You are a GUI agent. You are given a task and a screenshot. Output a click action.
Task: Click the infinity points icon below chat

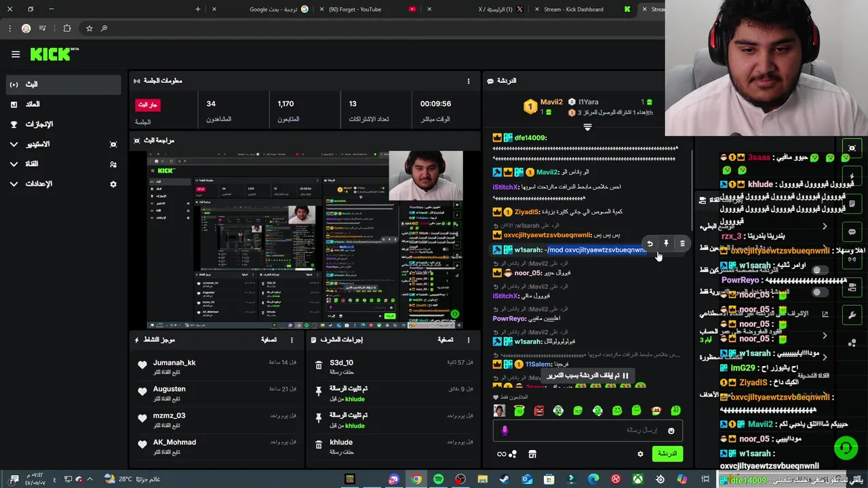502,454
